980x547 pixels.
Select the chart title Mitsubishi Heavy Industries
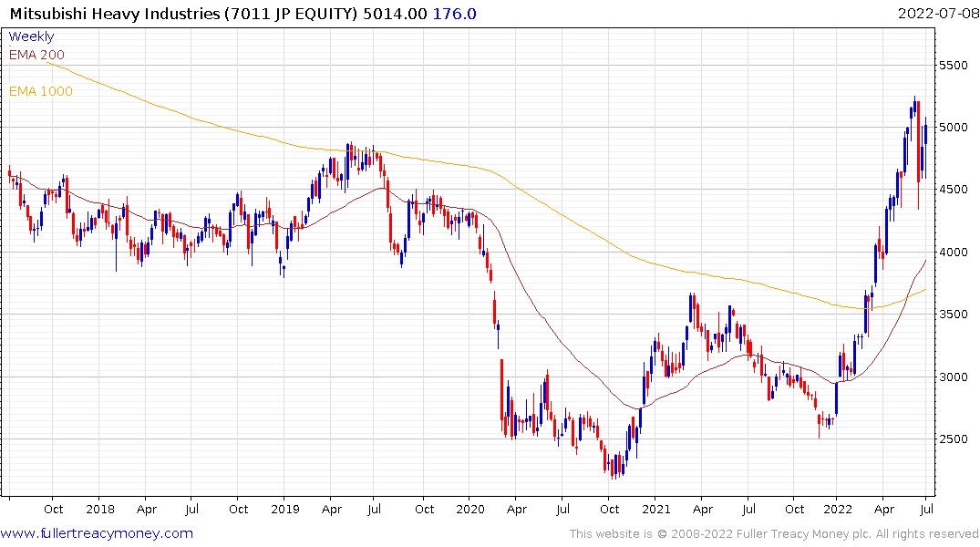pos(115,13)
